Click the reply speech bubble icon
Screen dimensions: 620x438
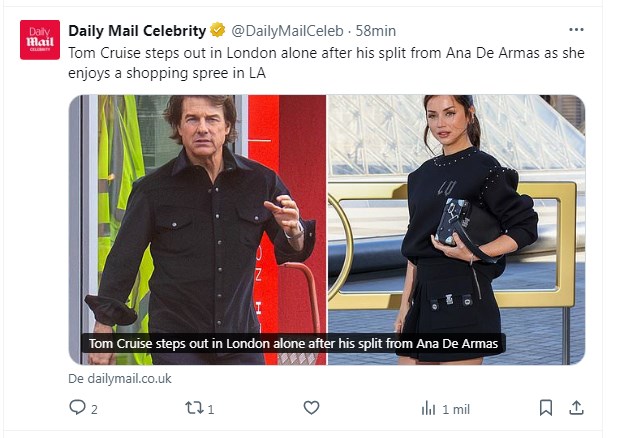click(77, 407)
